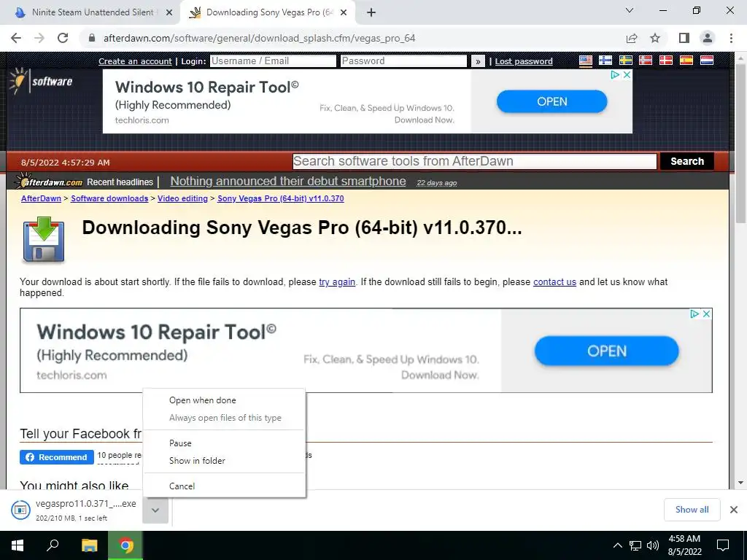Click OPEN in the top ad banner

551,101
